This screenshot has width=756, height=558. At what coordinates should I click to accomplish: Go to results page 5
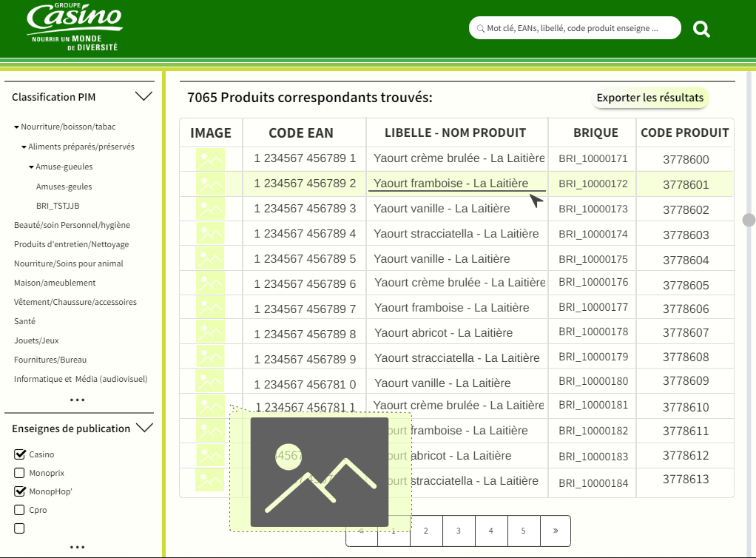[x=523, y=531]
